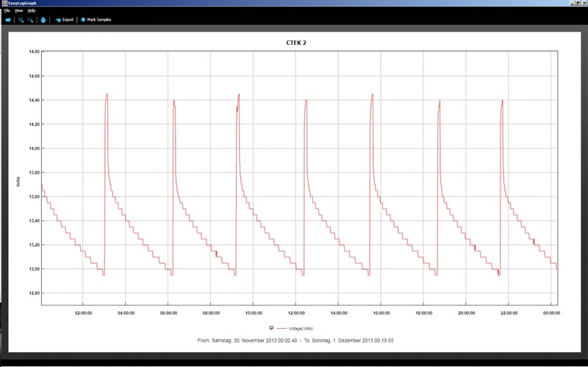Viewport: 588px width, 367px height.
Task: Click the Export arrow icon
Action: [x=58, y=20]
